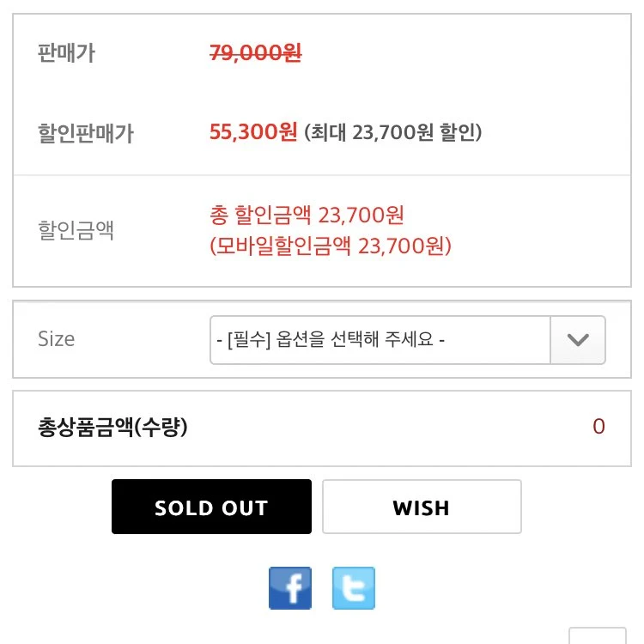The image size is (644, 644).
Task: Click the 모바일할인금액 23,700원 text
Action: [331, 246]
